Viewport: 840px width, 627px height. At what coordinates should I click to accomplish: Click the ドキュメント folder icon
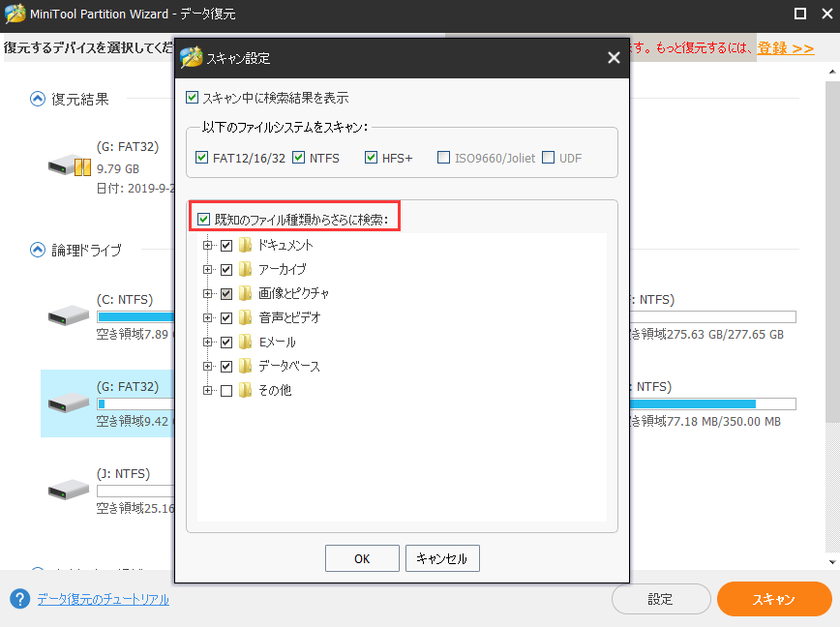245,245
